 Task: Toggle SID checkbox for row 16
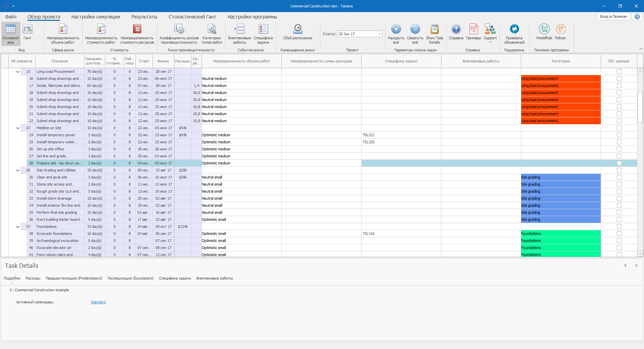tap(619, 79)
